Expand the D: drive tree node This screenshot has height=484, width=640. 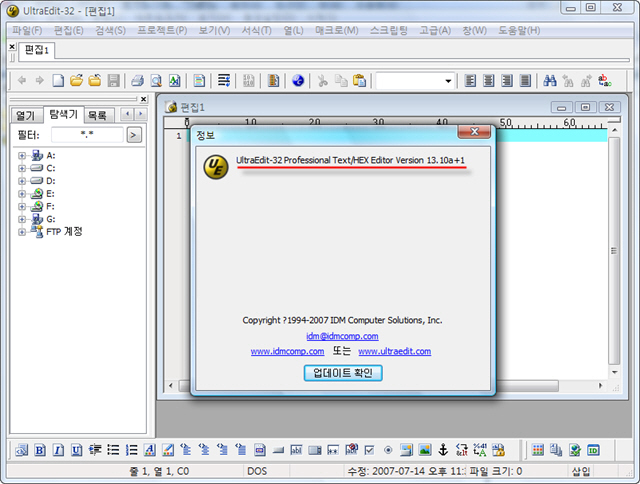pos(22,181)
